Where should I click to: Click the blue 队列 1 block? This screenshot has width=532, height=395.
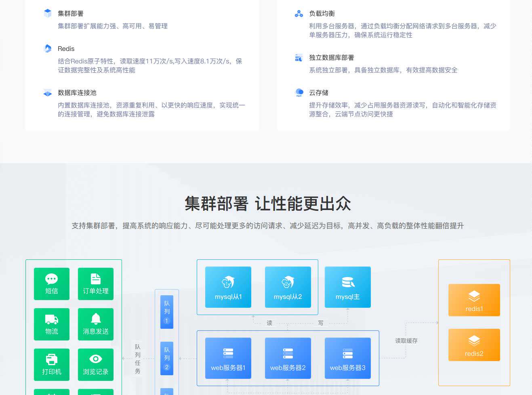(x=167, y=312)
